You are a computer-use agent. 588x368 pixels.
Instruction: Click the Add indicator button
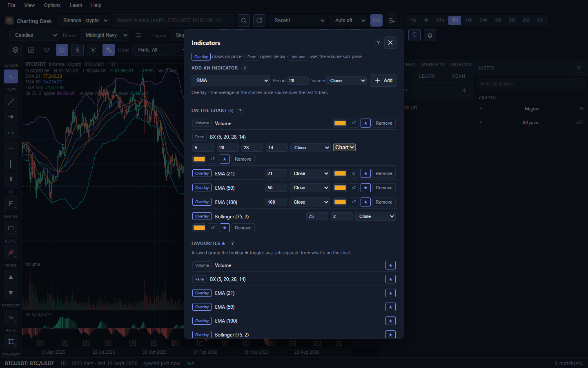383,81
